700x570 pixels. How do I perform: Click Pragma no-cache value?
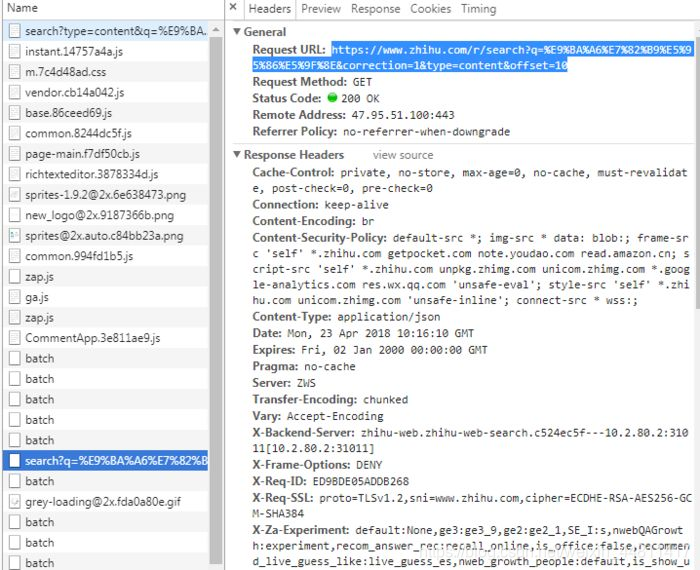(x=330, y=366)
